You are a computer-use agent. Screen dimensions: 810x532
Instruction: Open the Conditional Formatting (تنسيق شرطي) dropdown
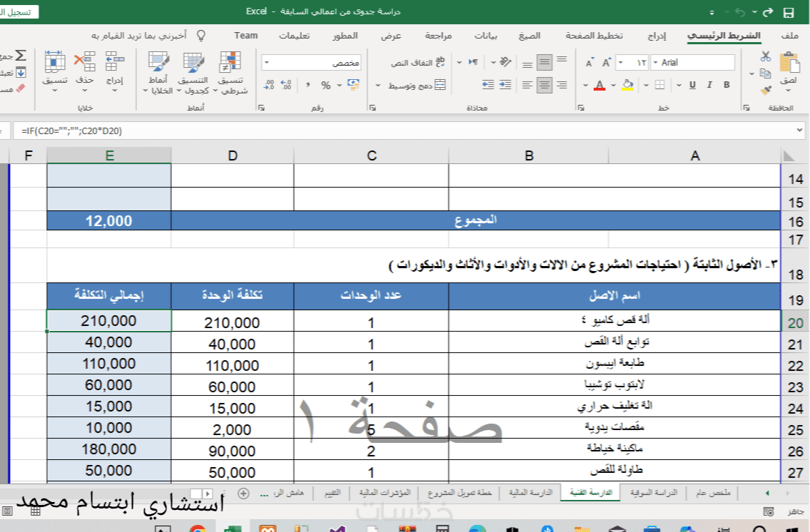(x=231, y=73)
